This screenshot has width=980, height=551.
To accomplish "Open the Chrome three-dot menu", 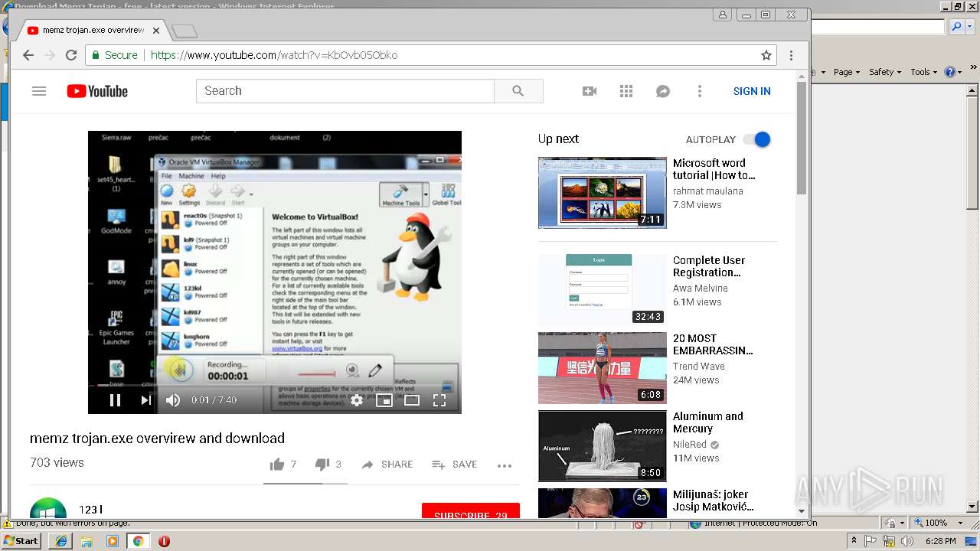I will tap(791, 55).
